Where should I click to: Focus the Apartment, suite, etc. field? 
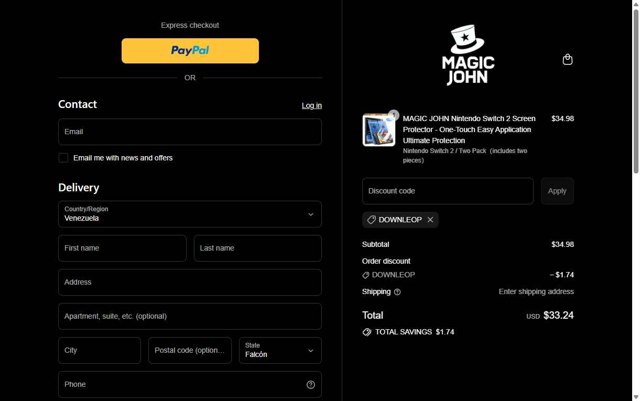pos(190,316)
